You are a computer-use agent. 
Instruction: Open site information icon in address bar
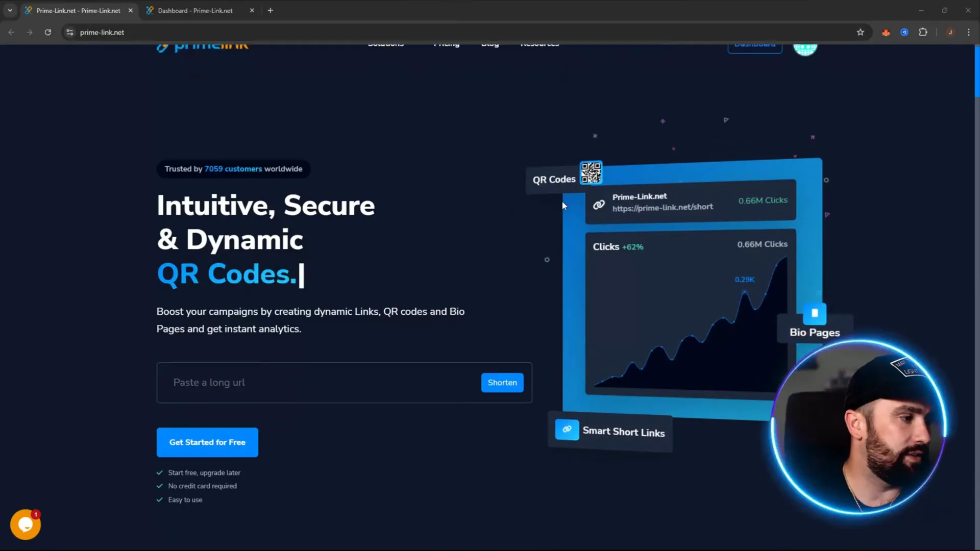(70, 32)
